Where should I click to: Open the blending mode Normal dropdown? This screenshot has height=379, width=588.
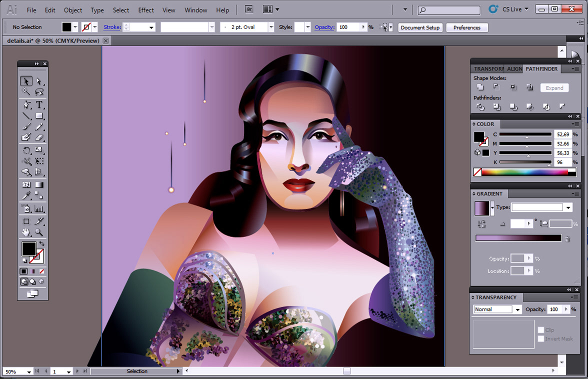517,309
